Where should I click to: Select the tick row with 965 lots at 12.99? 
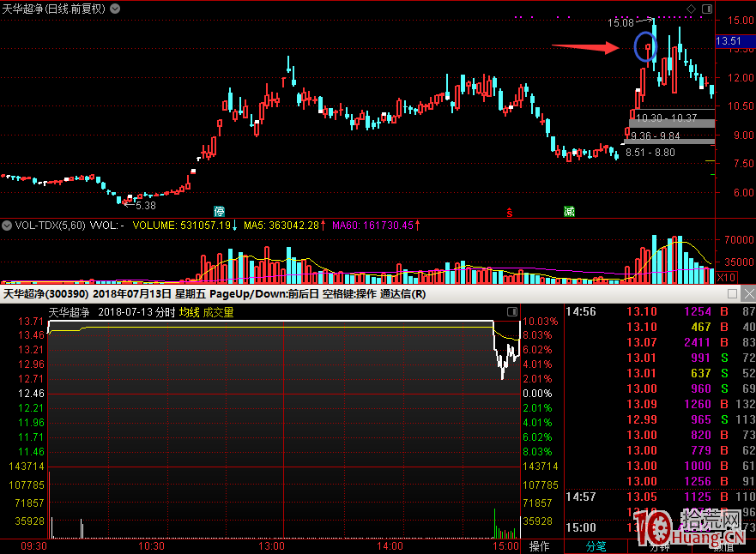660,419
